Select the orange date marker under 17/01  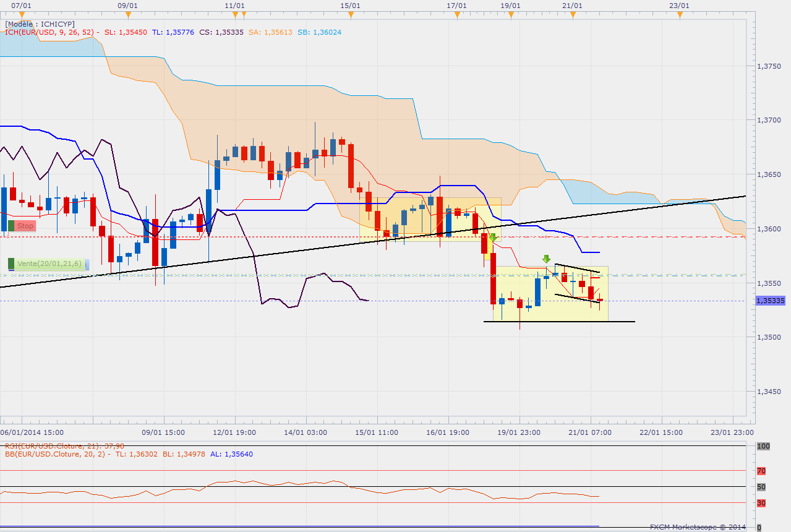[x=457, y=15]
